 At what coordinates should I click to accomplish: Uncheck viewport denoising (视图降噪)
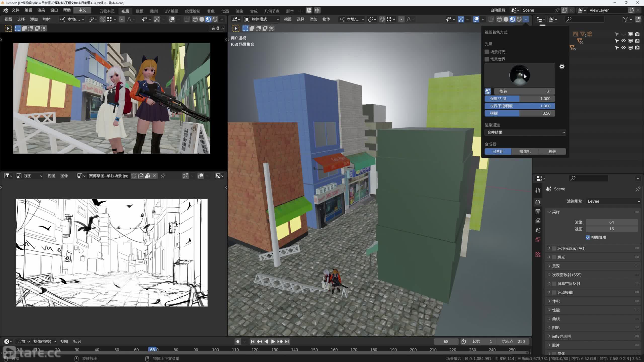588,237
